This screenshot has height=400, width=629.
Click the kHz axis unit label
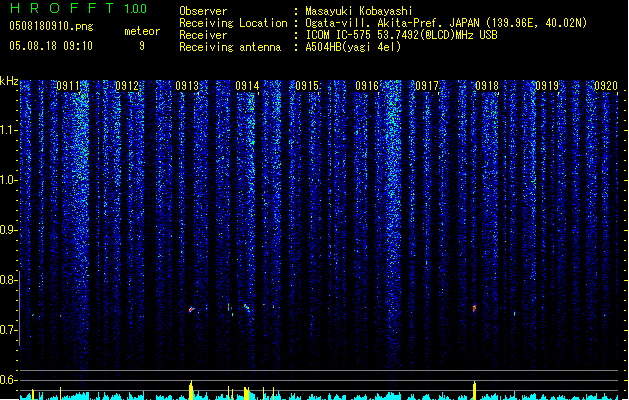[9, 81]
